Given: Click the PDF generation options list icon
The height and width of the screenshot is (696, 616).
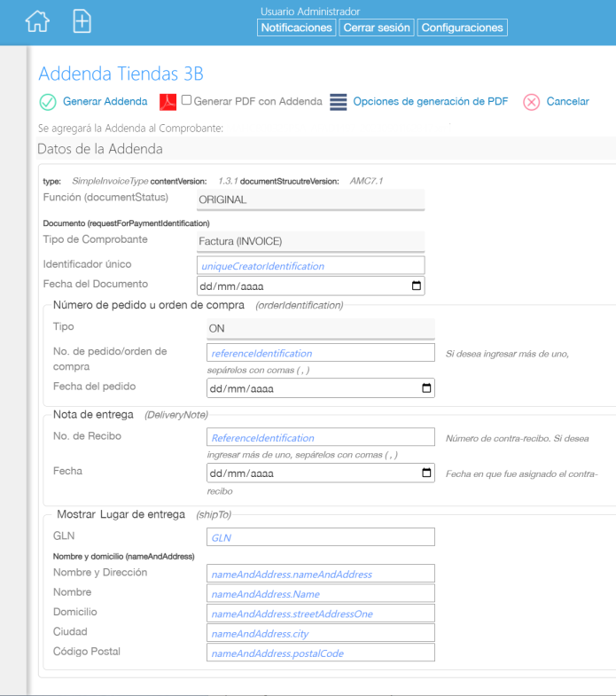Looking at the screenshot, I should click(339, 102).
